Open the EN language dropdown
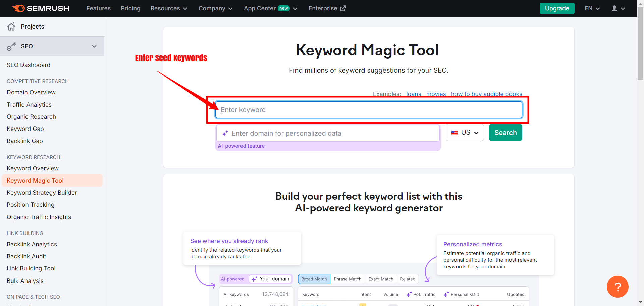This screenshot has height=306, width=644. [592, 8]
